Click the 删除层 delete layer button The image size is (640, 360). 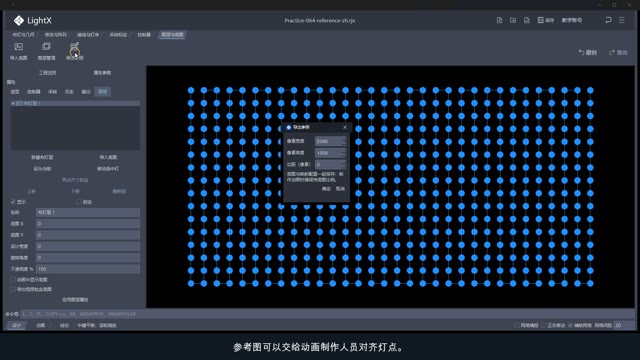click(x=119, y=191)
